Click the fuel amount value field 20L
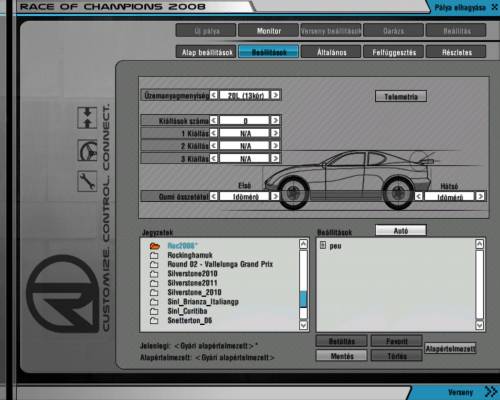500x400 pixels. click(x=244, y=95)
